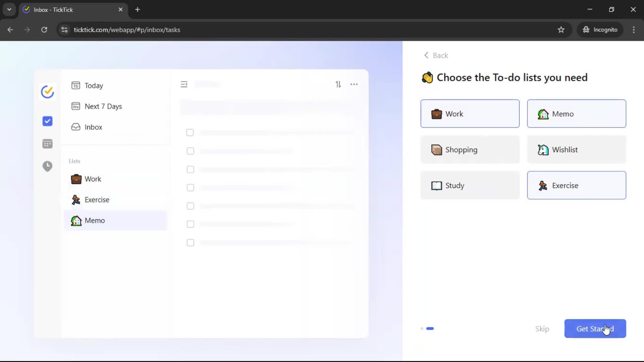
Task: Toggle the Study to-do list option
Action: point(470,185)
